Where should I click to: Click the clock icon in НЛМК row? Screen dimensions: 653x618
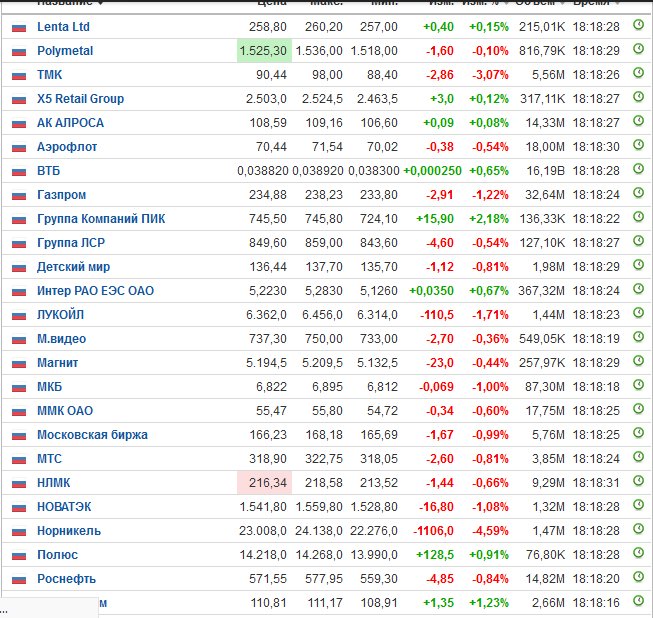coord(638,481)
